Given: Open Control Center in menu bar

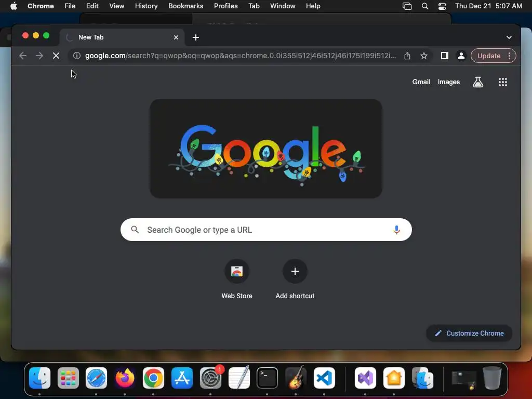Looking at the screenshot, I should (x=442, y=6).
